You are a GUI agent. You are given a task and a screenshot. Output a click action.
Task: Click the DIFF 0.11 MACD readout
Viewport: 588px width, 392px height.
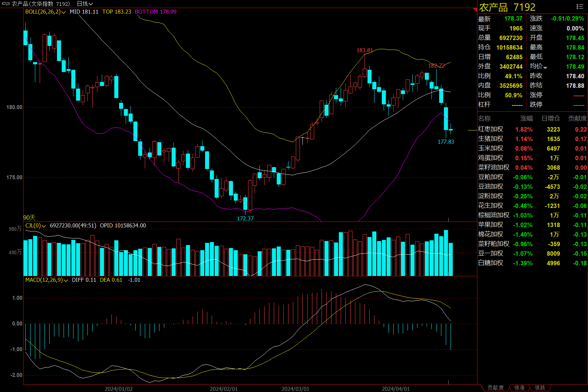pyautogui.click(x=84, y=280)
